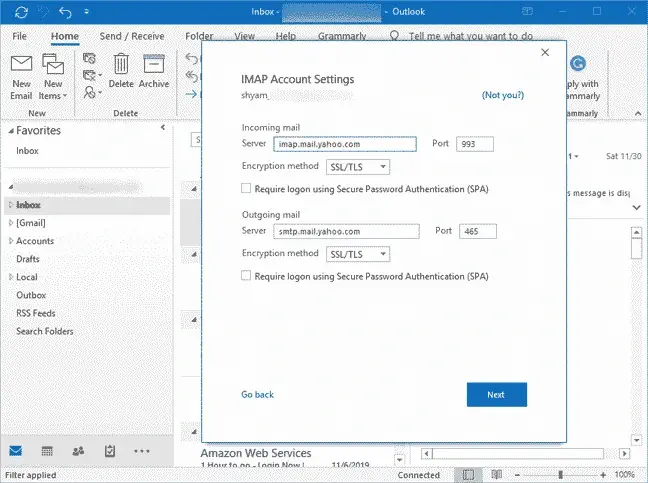Switch to Tasks view icon
This screenshot has width=648, height=483.
110,451
